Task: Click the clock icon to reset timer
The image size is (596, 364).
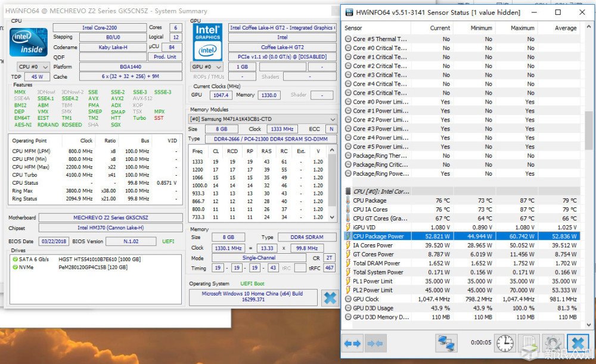Action: click(x=504, y=343)
